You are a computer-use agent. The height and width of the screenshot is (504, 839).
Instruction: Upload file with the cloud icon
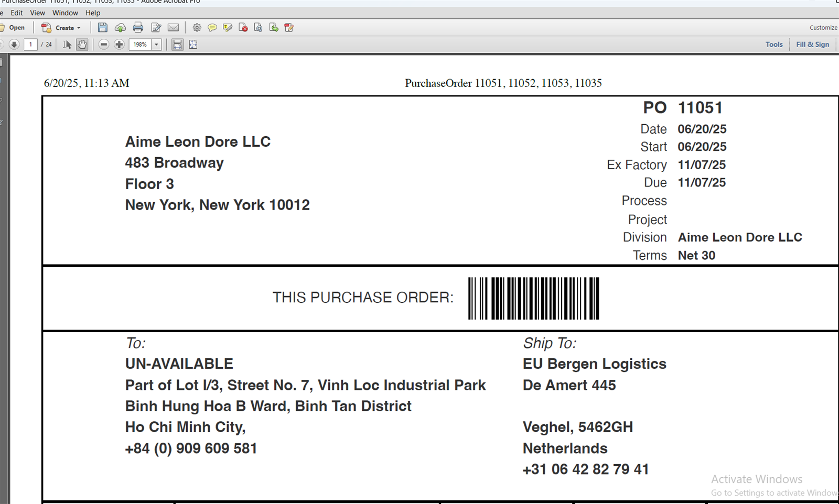(x=120, y=28)
